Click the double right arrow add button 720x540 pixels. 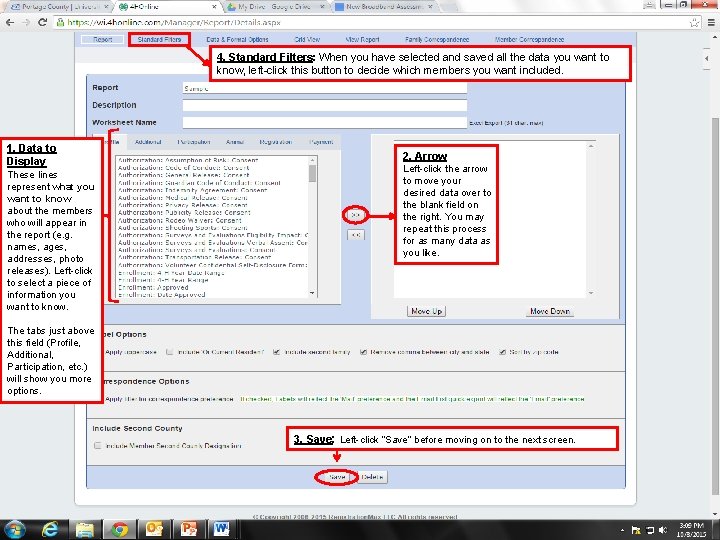tap(355, 214)
